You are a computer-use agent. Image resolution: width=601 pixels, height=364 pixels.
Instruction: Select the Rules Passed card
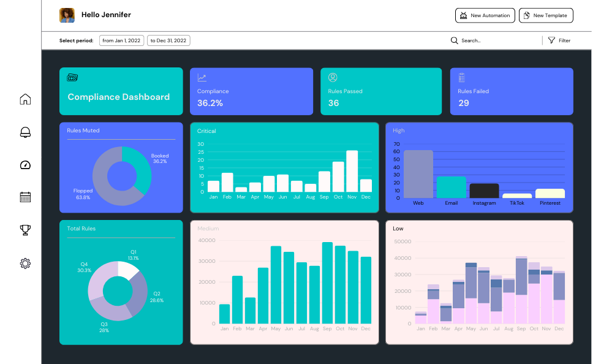(x=380, y=91)
